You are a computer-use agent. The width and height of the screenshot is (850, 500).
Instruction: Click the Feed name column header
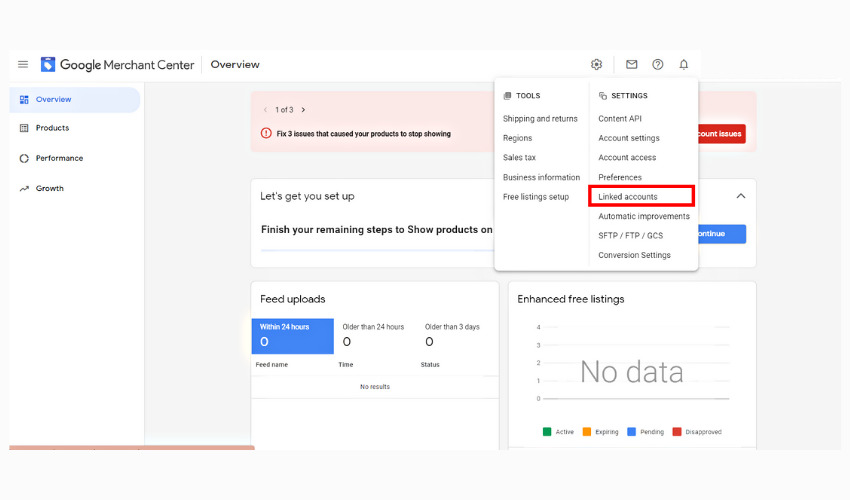click(x=272, y=365)
